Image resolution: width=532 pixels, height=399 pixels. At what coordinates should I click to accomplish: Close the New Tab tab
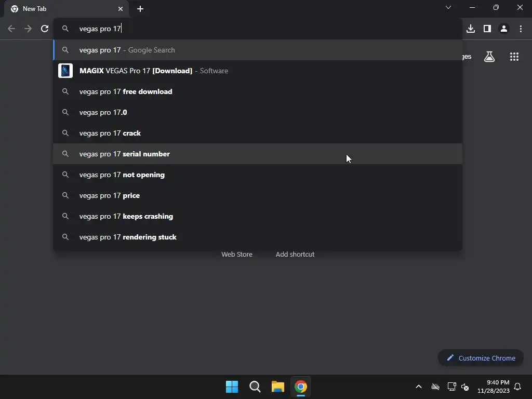[x=121, y=9]
